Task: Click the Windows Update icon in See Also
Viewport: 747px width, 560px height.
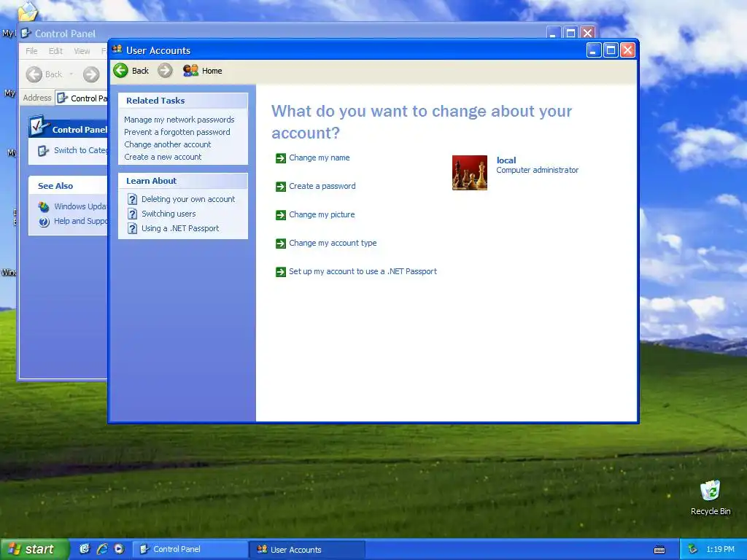Action: (x=44, y=206)
